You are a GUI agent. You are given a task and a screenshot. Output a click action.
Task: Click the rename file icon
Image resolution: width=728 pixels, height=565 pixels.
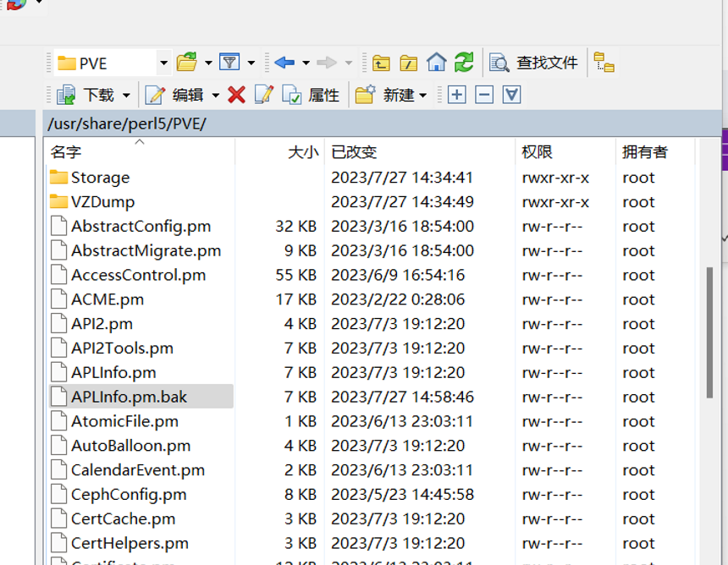click(x=264, y=95)
